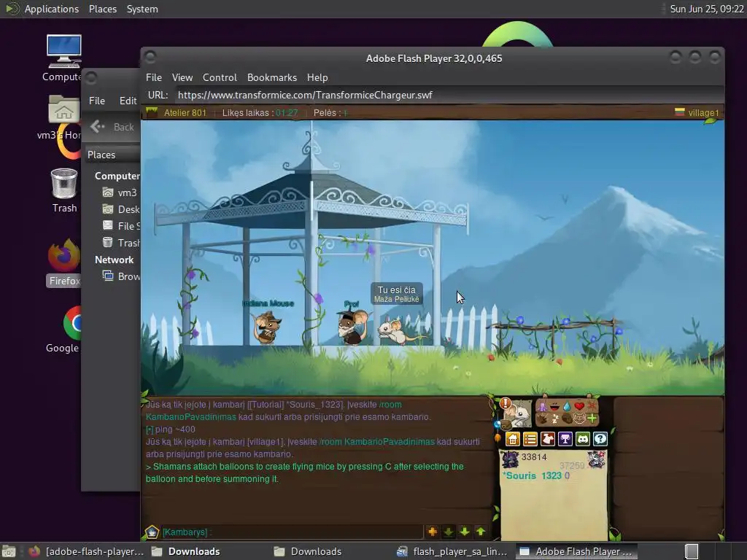Open the View menu in Flash Player
Viewport: 747px width, 560px height.
tap(182, 77)
